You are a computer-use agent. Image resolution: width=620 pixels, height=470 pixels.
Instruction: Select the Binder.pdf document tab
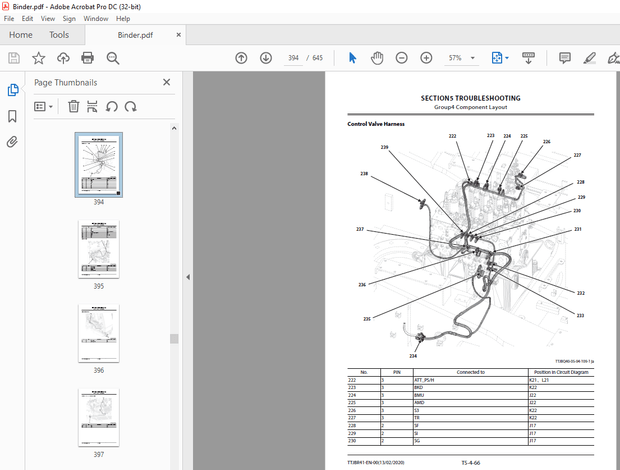point(135,35)
